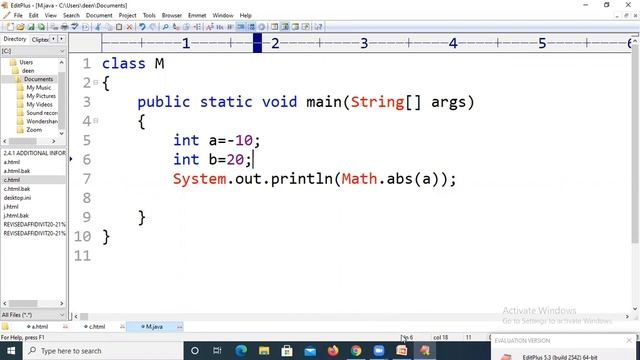Select the deen folder in the directory tree
The width and height of the screenshot is (640, 360).
tap(28, 71)
